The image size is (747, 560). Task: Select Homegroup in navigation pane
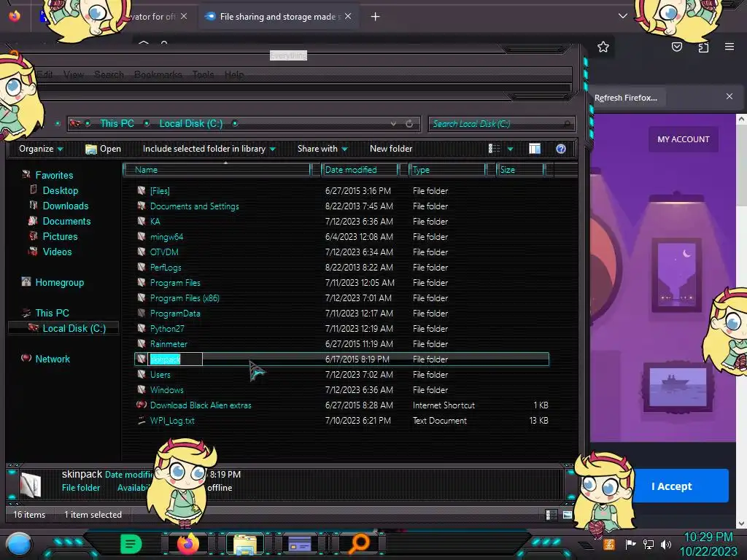click(x=59, y=282)
